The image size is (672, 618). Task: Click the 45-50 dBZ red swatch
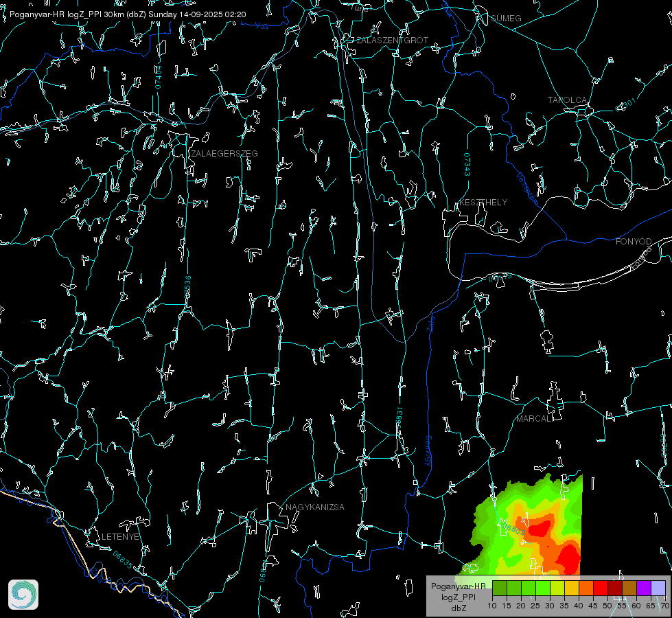pos(601,588)
